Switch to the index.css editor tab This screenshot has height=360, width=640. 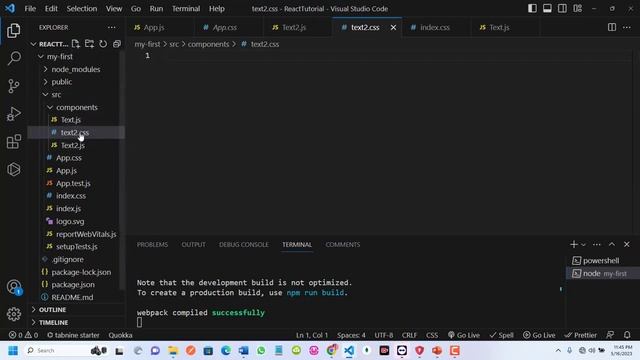[435, 27]
